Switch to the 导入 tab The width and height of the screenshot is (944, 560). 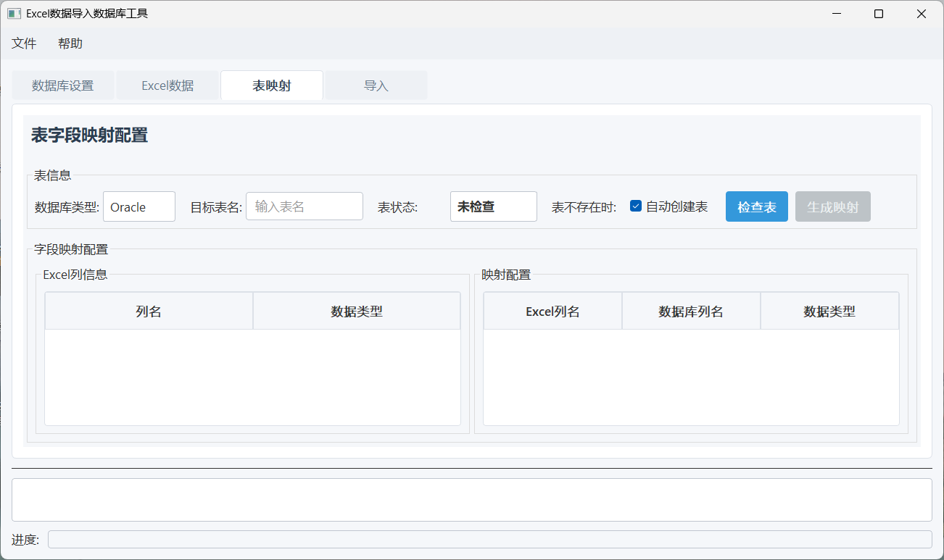coord(376,85)
